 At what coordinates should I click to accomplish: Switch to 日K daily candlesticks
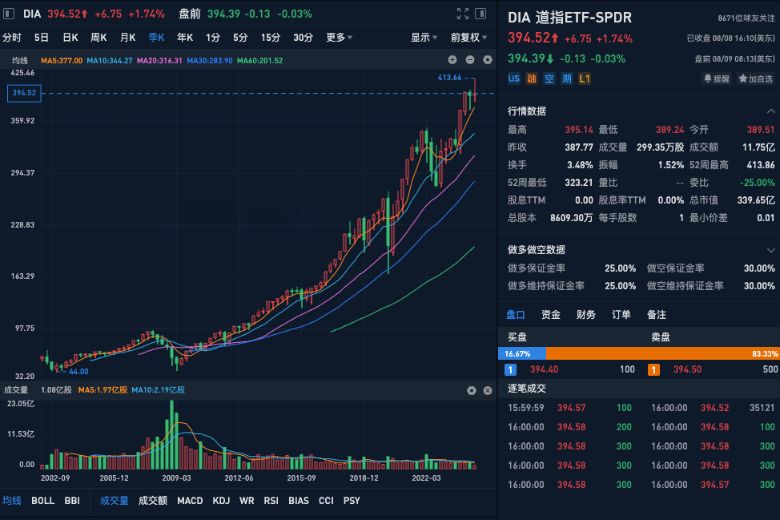pyautogui.click(x=70, y=37)
